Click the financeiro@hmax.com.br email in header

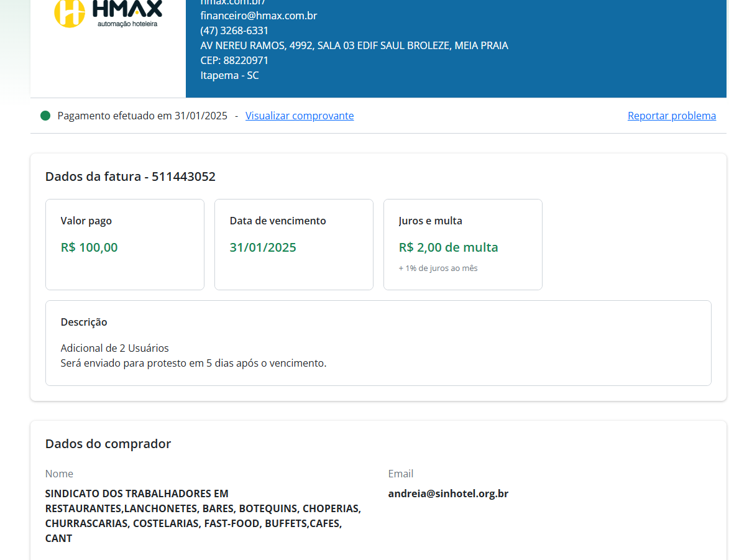pos(259,16)
